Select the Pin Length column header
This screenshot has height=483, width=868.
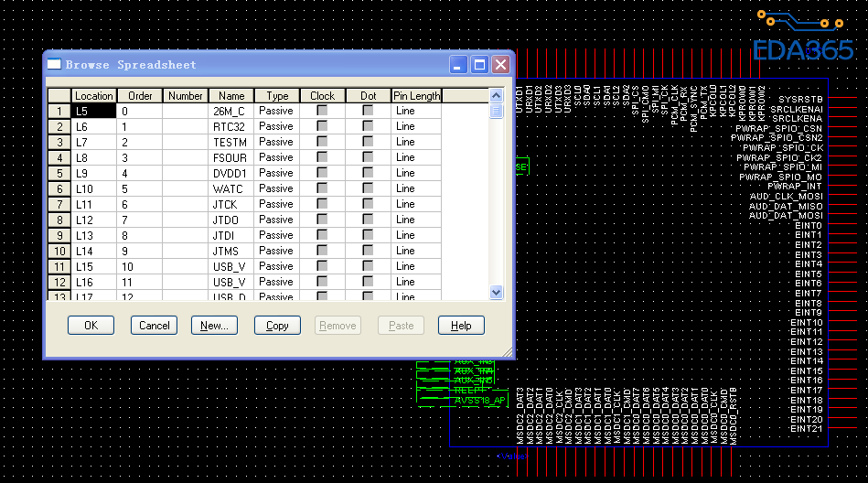pos(416,95)
